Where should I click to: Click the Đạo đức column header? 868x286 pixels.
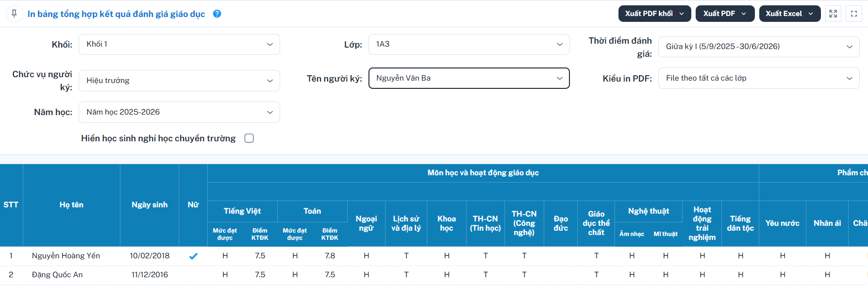click(x=561, y=223)
